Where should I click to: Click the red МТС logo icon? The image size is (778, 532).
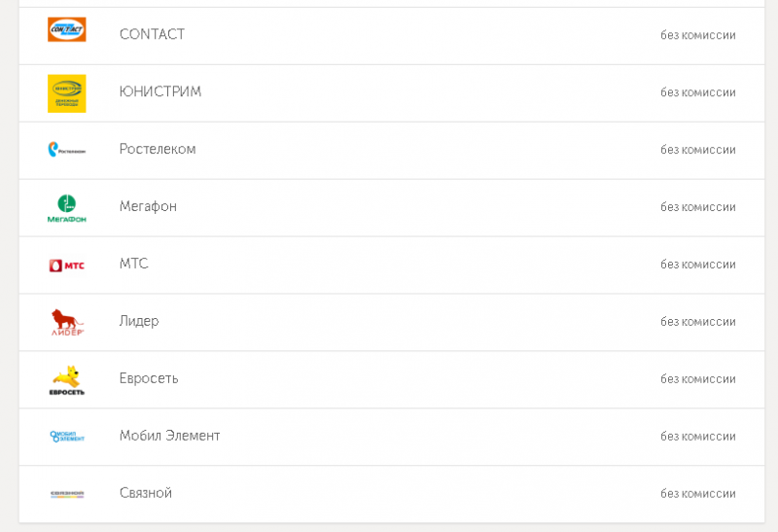[x=66, y=266]
